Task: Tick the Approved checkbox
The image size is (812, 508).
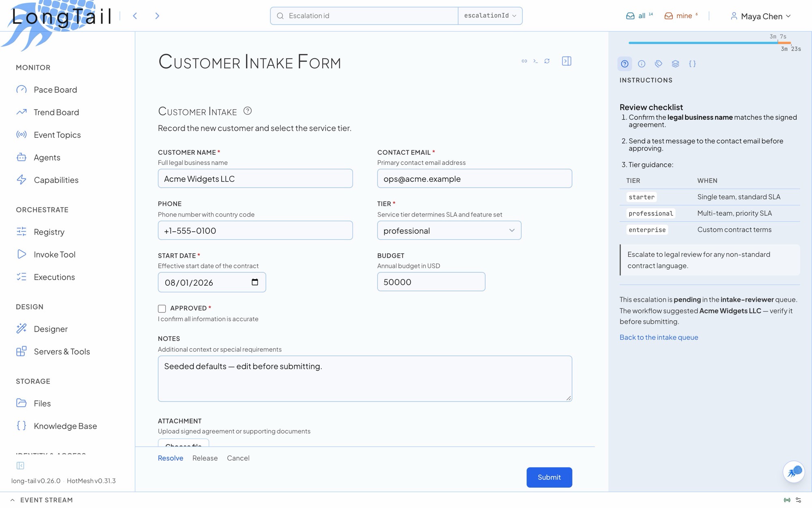Action: pos(162,308)
